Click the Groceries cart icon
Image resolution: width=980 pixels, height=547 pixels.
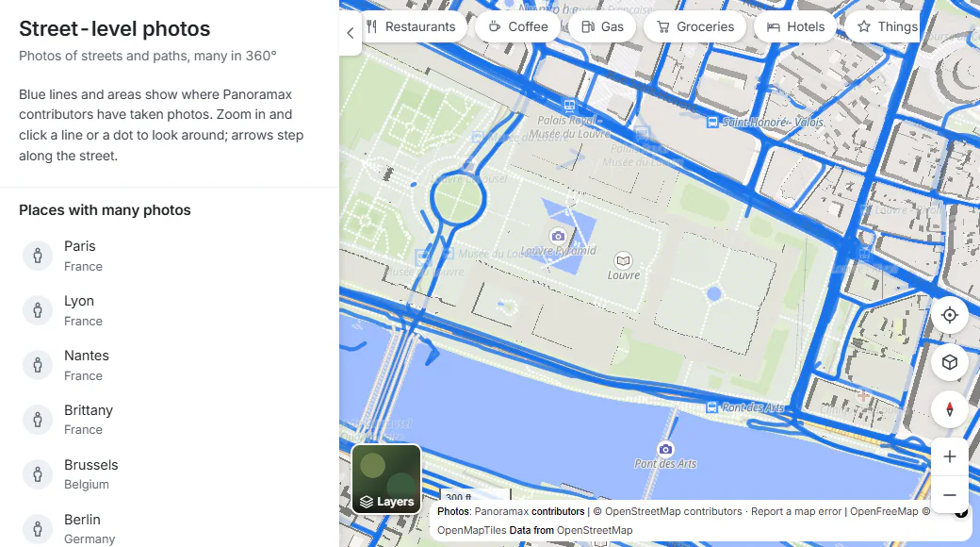pos(663,27)
